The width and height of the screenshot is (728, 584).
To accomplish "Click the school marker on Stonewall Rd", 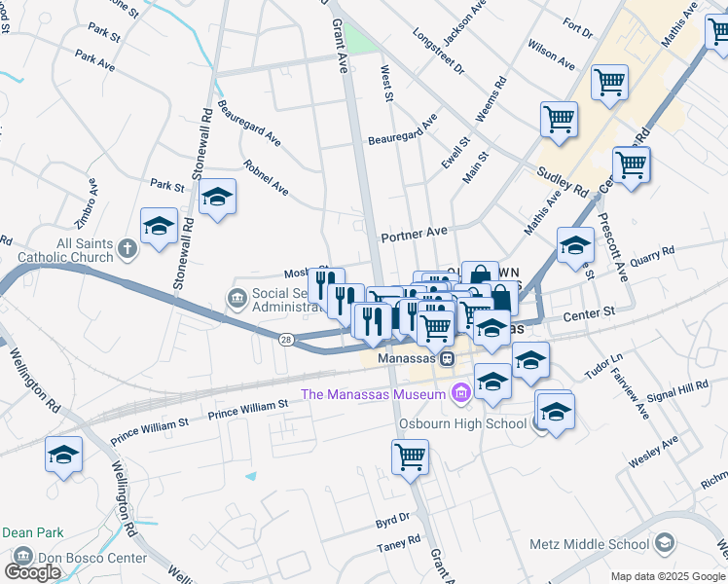I will pos(217,200).
